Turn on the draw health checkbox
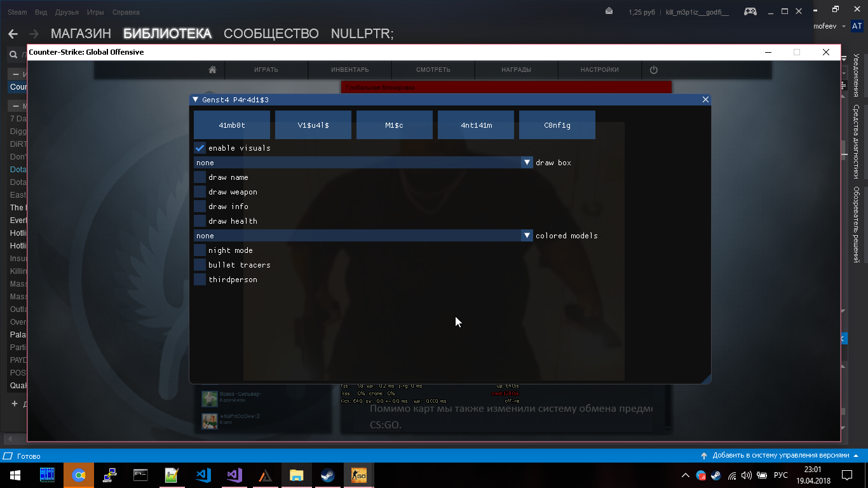 tap(200, 221)
